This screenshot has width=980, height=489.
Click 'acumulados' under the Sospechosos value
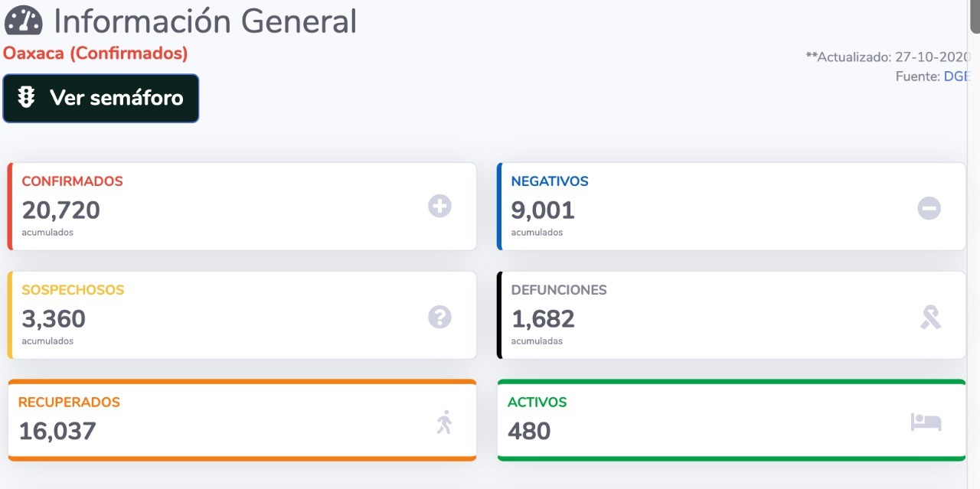click(x=47, y=341)
